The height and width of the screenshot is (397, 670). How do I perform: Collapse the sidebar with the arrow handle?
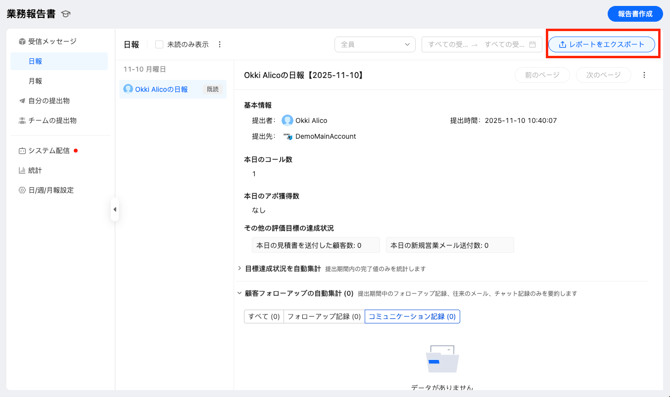115,209
